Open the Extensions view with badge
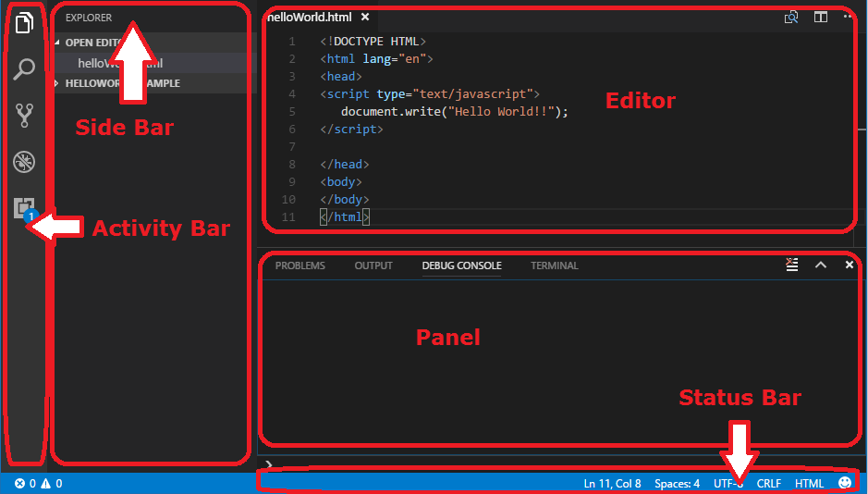This screenshot has width=868, height=494. point(24,209)
